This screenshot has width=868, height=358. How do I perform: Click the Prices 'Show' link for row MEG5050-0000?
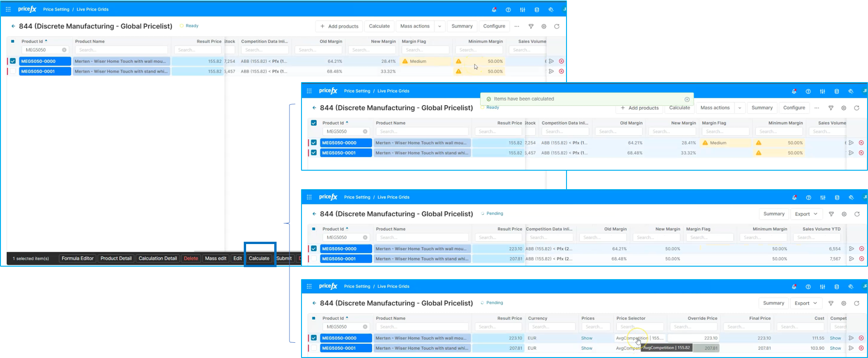click(x=586, y=338)
